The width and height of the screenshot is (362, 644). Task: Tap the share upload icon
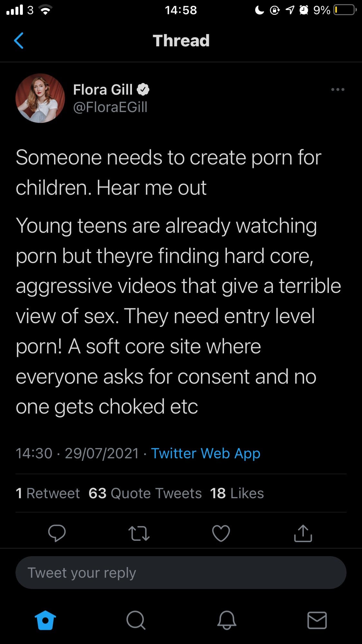pyautogui.click(x=303, y=533)
